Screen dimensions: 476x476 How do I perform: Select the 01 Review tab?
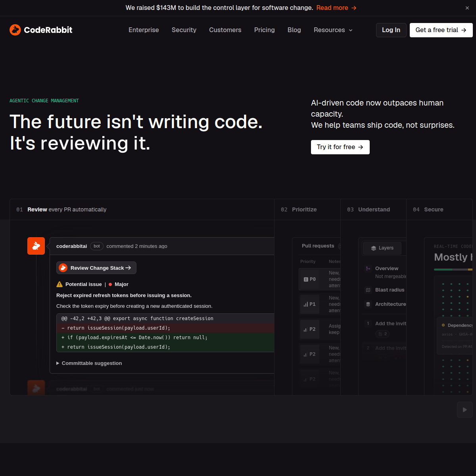[x=142, y=209]
